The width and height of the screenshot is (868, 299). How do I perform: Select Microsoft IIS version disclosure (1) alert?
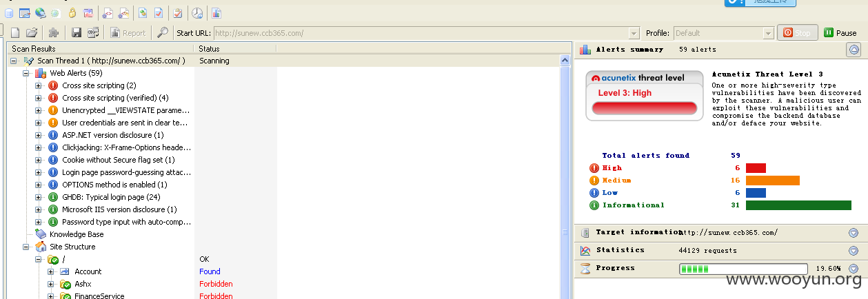(119, 209)
